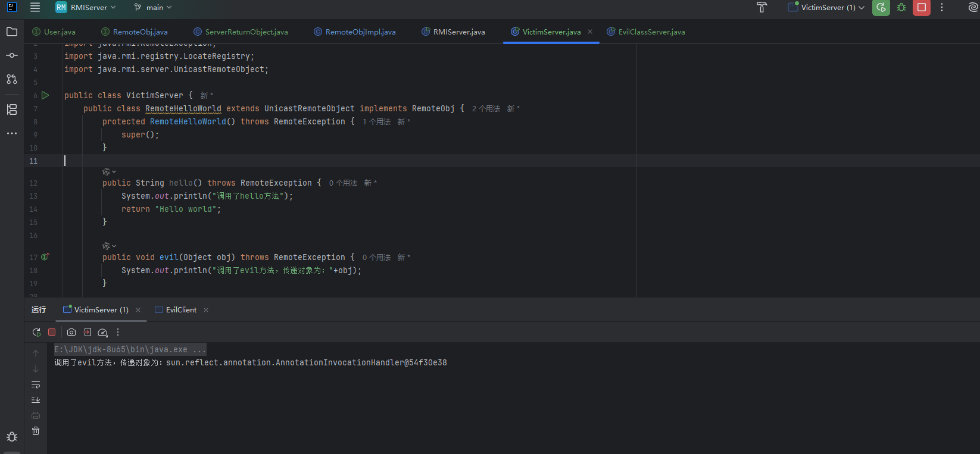Toggle scroll to end in console
Viewport: 980px width, 454px height.
click(36, 400)
